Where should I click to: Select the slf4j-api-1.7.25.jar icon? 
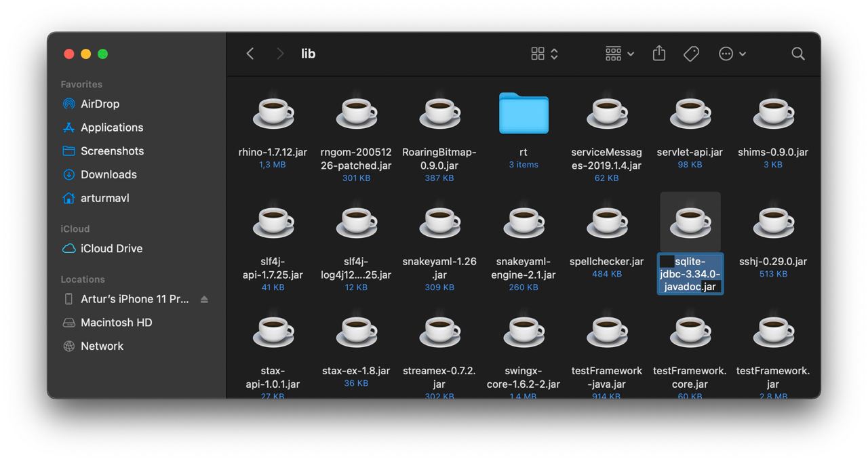pos(273,222)
